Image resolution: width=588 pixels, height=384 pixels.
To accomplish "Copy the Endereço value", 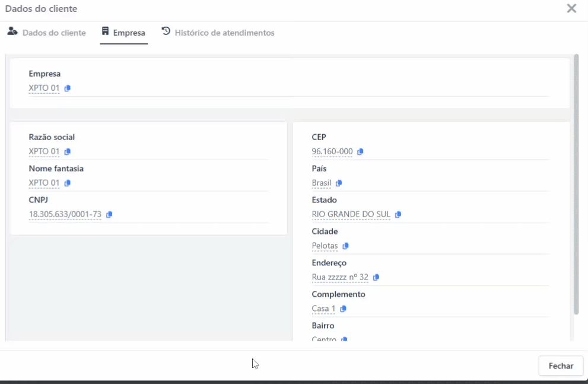I will tap(376, 277).
